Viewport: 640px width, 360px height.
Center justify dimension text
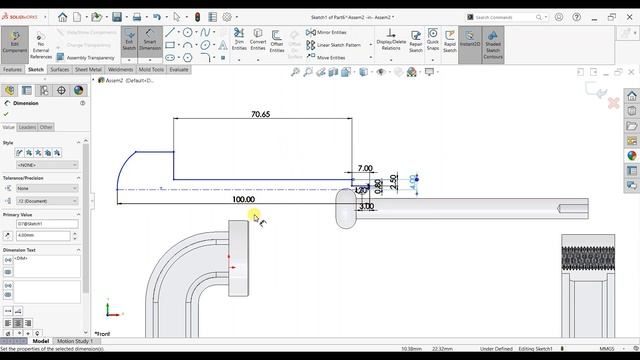(18, 323)
